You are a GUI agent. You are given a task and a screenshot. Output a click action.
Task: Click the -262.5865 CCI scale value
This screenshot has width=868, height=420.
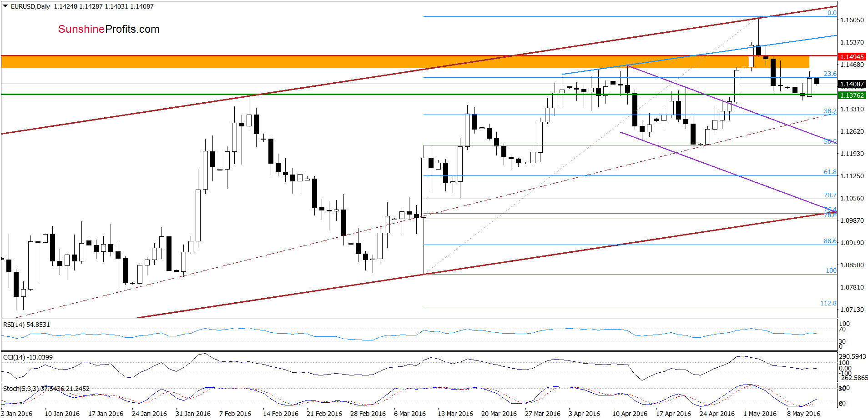point(853,378)
